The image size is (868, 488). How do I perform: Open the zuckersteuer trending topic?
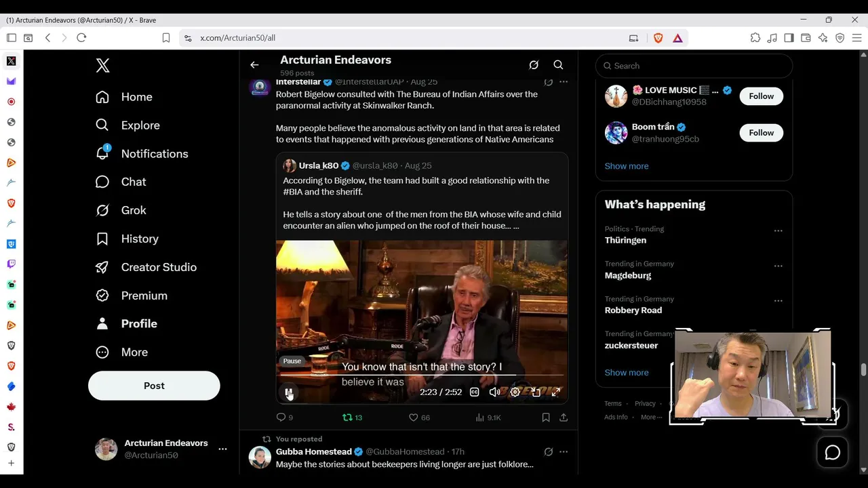pos(631,346)
